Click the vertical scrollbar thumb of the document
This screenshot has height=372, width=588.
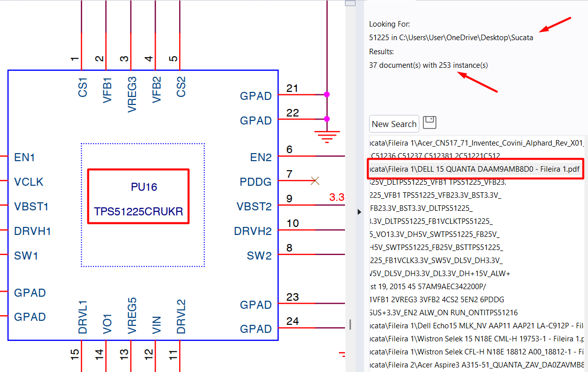tap(350, 3)
